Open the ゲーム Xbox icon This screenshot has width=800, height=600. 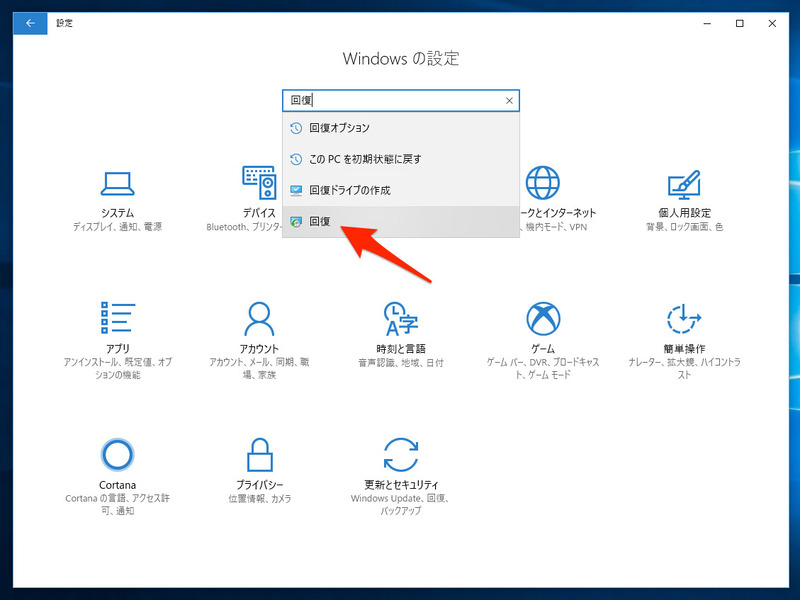[543, 319]
